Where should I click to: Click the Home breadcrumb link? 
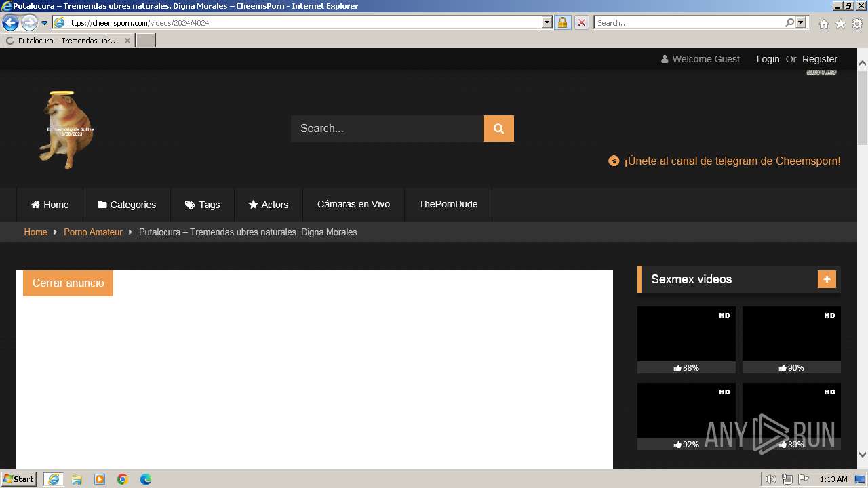[35, 232]
